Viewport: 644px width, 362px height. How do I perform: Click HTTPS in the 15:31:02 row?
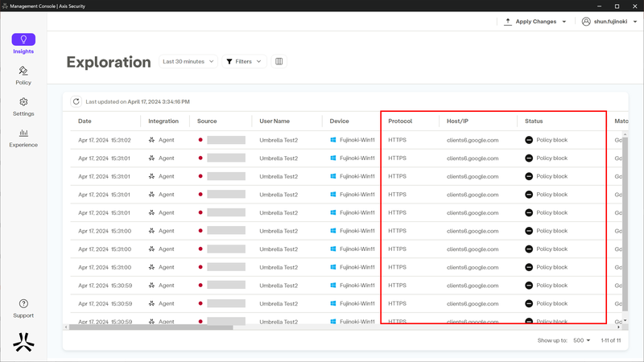397,140
